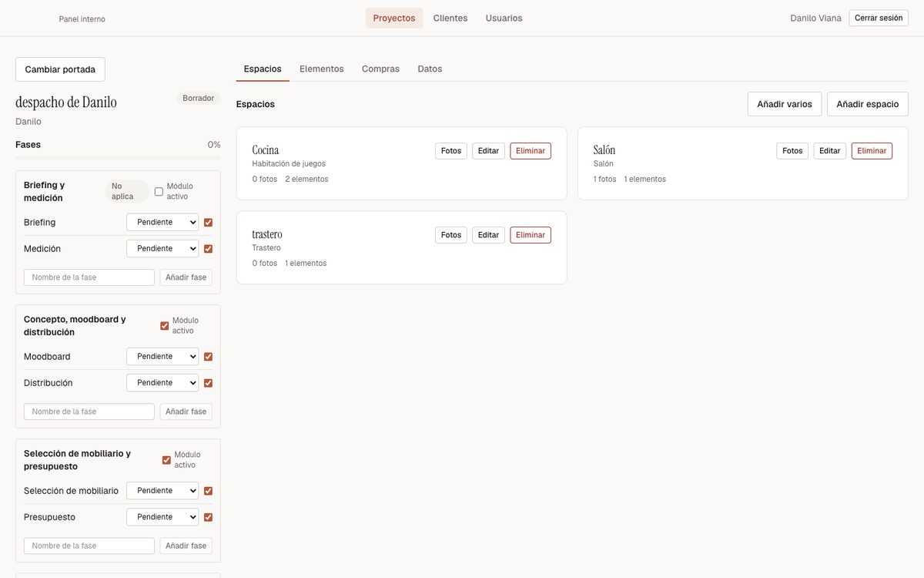Viewport: 924px width, 578px height.
Task: Uncheck Módulo activo for Concepto, moodboard y distribución
Action: (164, 325)
